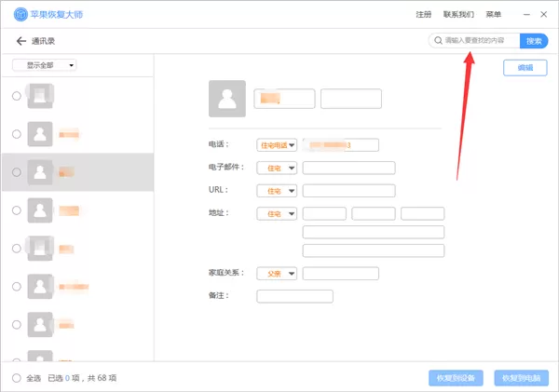Click the first name field beside avatar
Image resolution: width=559 pixels, height=392 pixels.
point(284,99)
